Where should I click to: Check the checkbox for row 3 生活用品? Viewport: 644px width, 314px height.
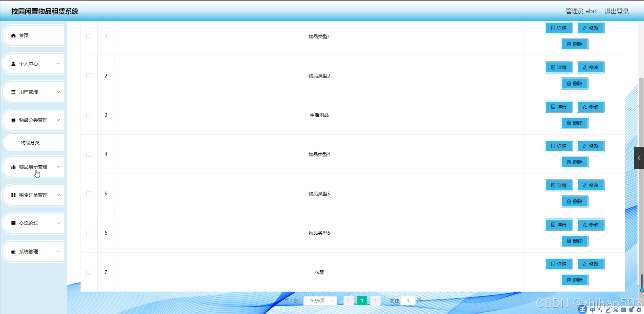[89, 115]
